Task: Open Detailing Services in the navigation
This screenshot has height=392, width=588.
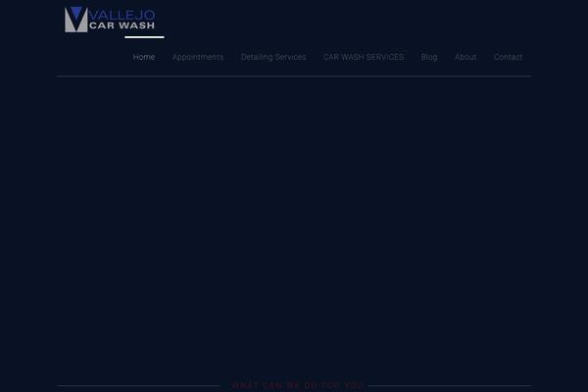Action: click(x=273, y=57)
